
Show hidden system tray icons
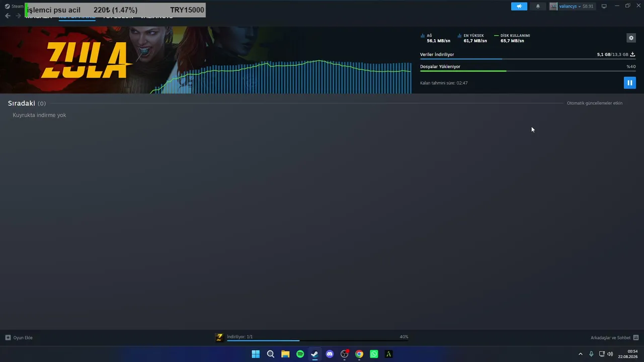[x=580, y=354]
